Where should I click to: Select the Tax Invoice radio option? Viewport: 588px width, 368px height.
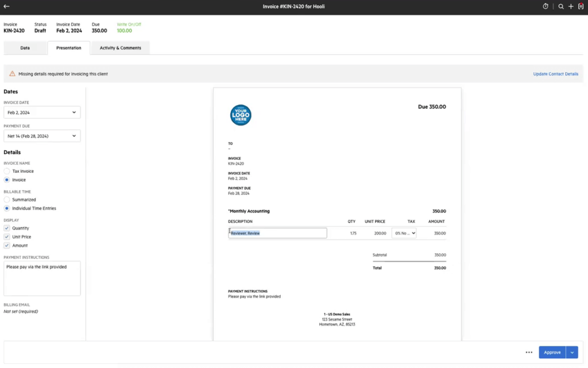7,171
